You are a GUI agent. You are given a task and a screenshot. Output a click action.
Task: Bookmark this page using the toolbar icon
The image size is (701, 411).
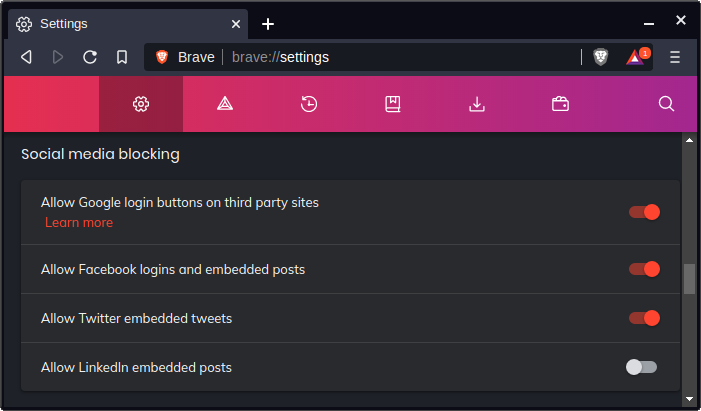click(x=122, y=57)
